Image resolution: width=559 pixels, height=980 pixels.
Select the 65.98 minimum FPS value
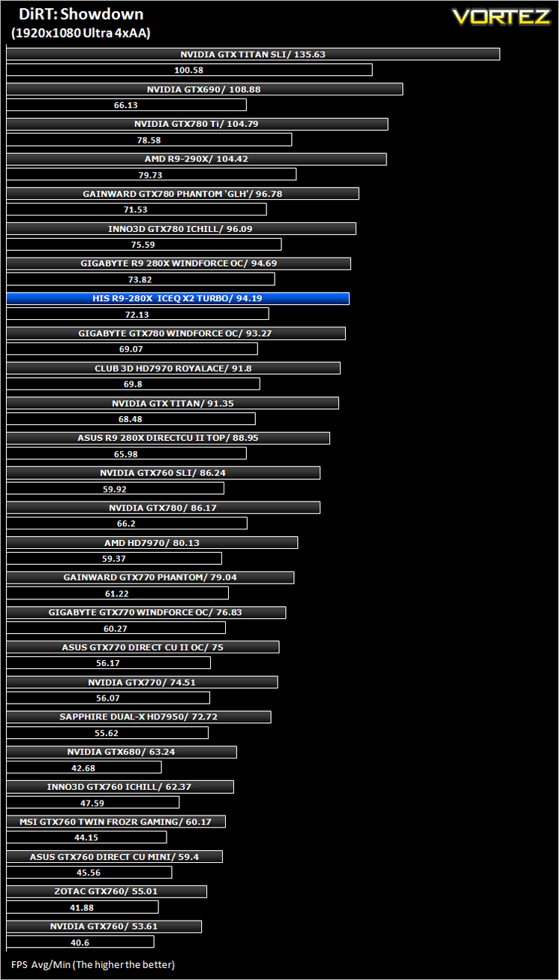coord(126,454)
